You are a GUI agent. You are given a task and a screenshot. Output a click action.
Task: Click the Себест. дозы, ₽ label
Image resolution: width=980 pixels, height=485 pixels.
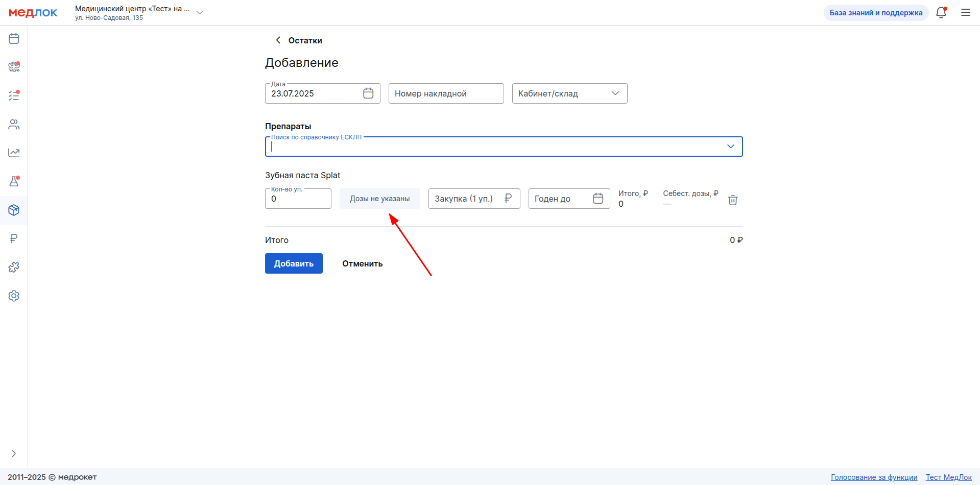click(690, 193)
